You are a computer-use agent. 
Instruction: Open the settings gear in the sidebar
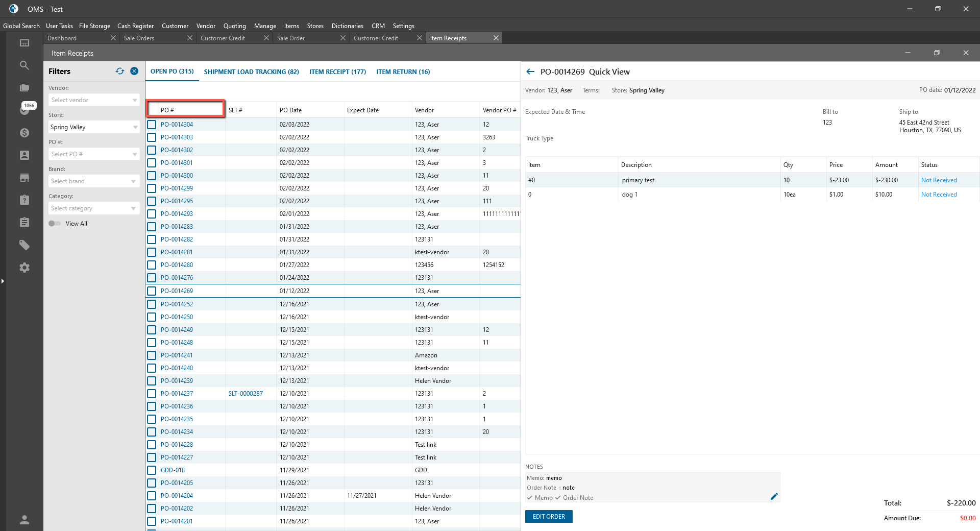tap(24, 268)
